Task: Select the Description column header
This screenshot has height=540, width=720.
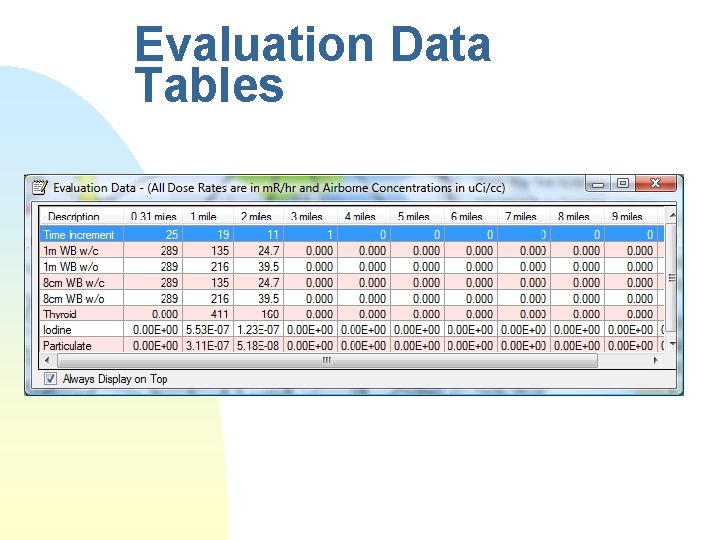Action: point(81,216)
